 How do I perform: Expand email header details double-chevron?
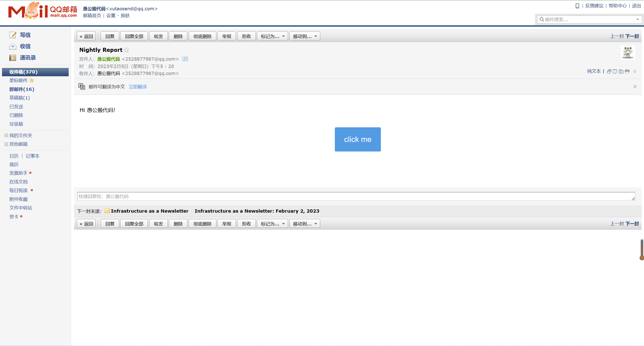pos(635,71)
